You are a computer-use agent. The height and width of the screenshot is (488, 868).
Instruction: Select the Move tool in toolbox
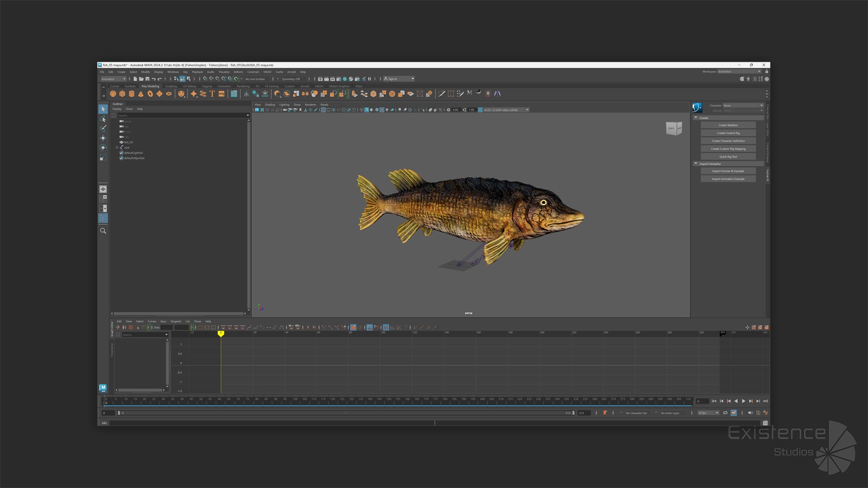[x=103, y=138]
